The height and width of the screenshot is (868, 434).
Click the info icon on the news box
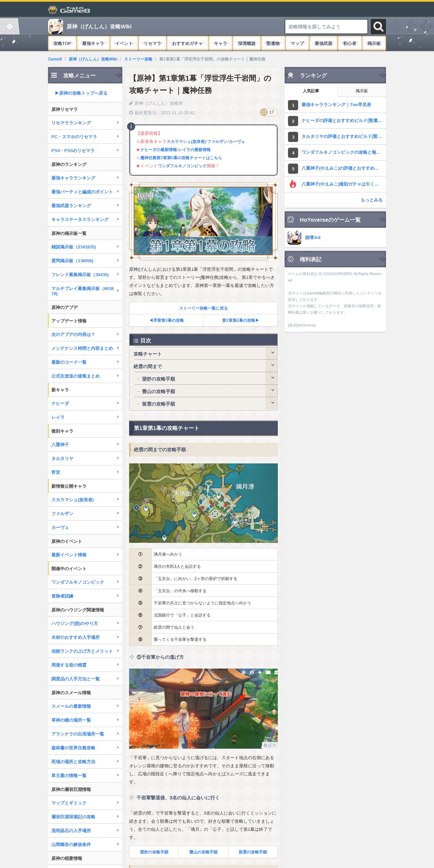[131, 126]
